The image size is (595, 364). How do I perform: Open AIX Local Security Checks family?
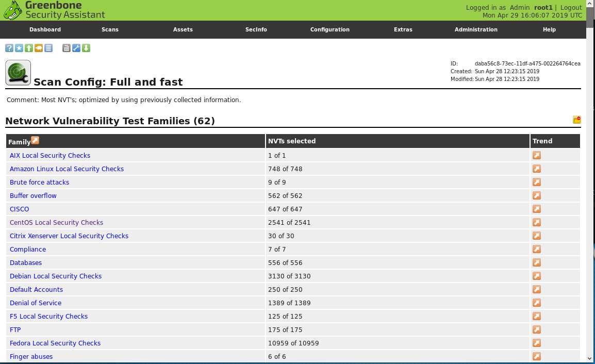tap(49, 155)
